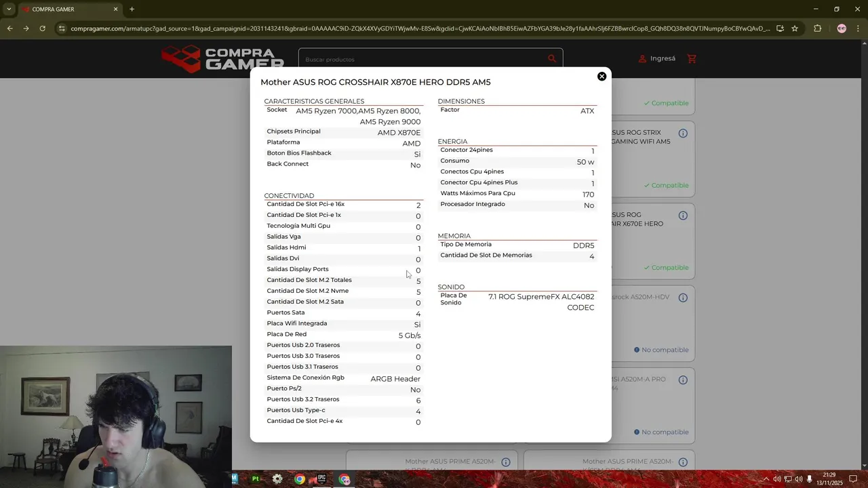Image resolution: width=868 pixels, height=488 pixels.
Task: Open Epic Games launcher from taskbar
Action: click(321, 479)
